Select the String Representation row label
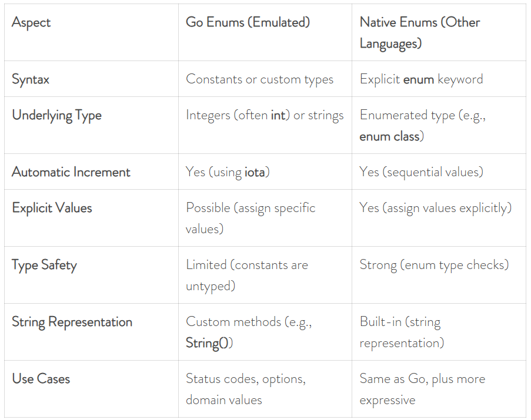The height and width of the screenshot is (420, 531). [x=91, y=332]
